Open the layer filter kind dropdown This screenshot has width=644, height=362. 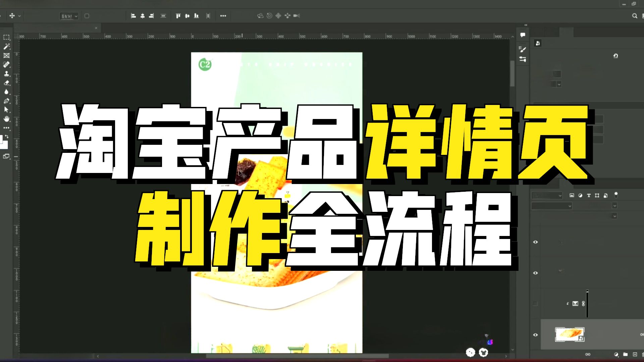click(547, 195)
